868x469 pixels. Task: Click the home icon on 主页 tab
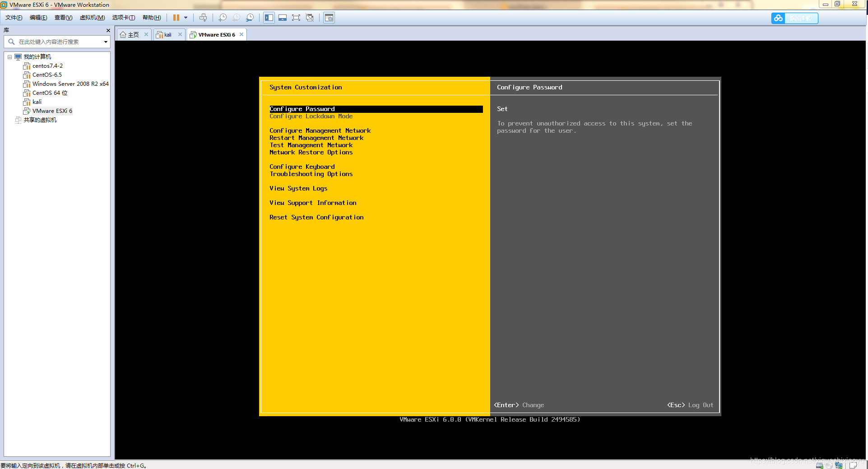click(x=123, y=35)
